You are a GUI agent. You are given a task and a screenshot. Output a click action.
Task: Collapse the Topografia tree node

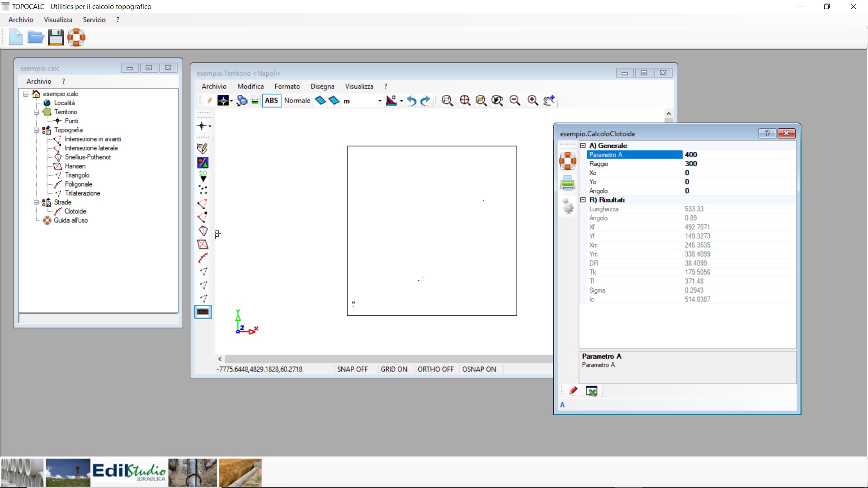coord(37,130)
